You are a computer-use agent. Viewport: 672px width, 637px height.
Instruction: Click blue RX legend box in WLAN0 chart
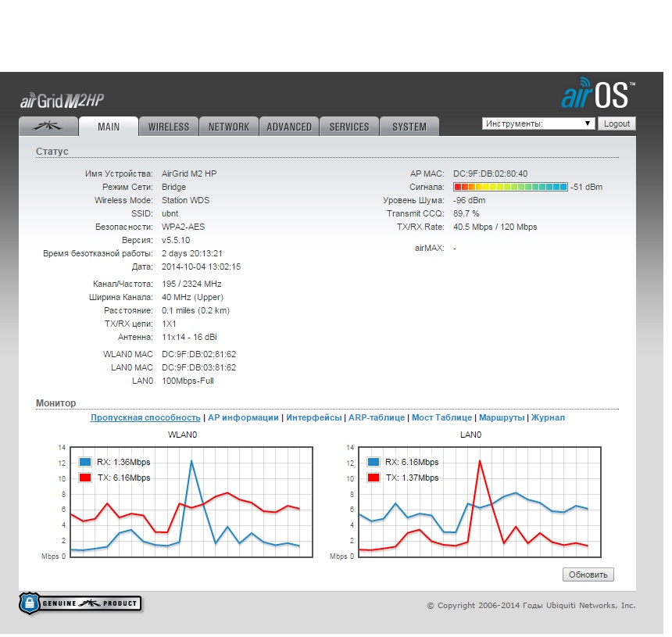(x=85, y=462)
